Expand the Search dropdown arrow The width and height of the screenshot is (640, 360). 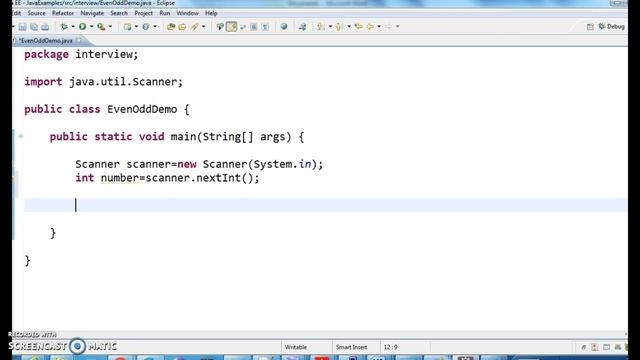tap(203, 27)
